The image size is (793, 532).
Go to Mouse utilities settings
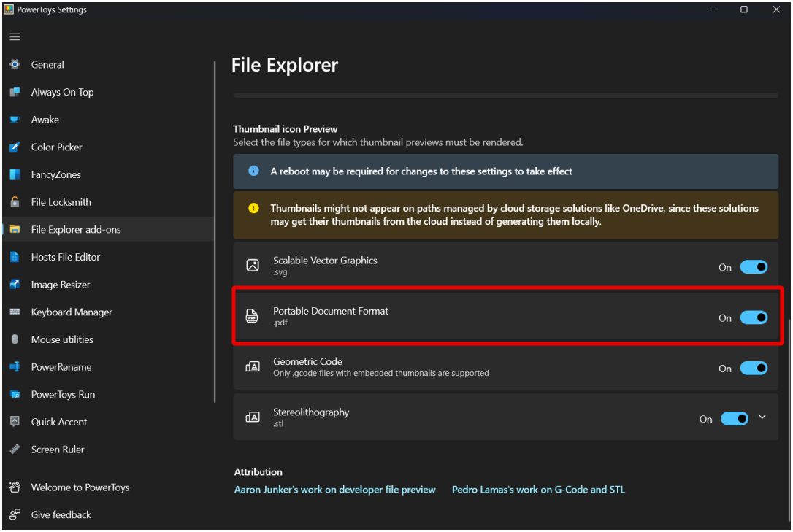tap(62, 339)
